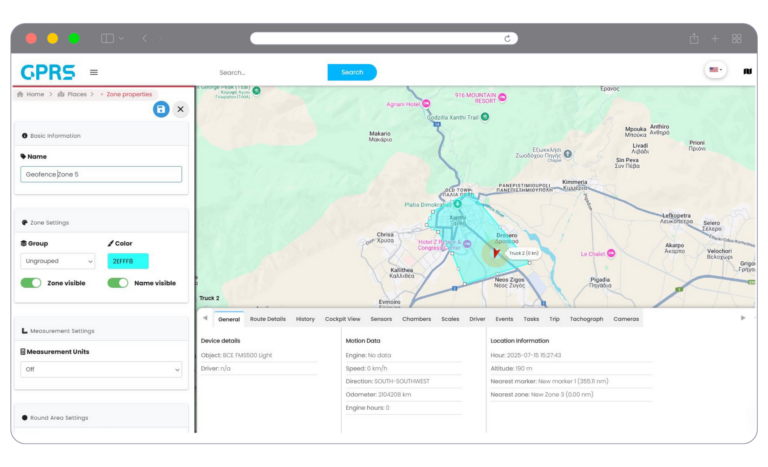Toggle the Name visible switch
The image size is (768, 467).
click(118, 283)
